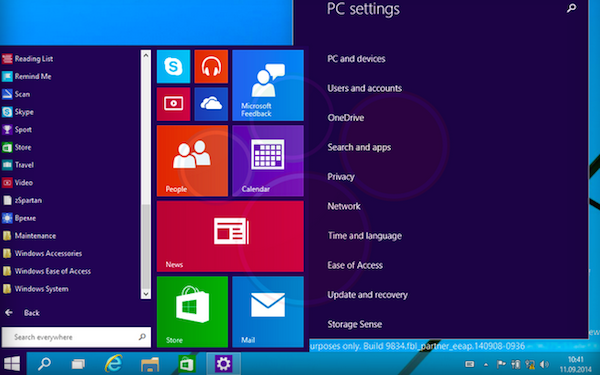Go Back from all apps list
This screenshot has width=600, height=375.
[22, 313]
